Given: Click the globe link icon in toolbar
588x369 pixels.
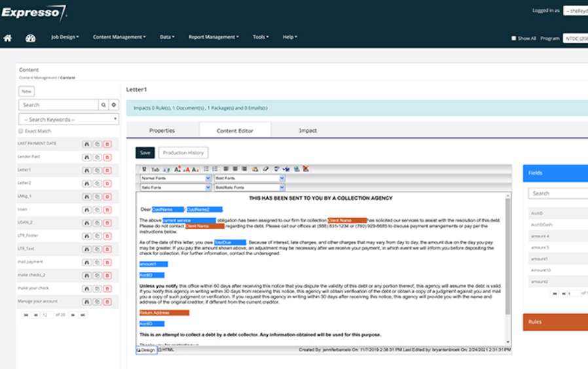Looking at the screenshot, I should (297, 169).
